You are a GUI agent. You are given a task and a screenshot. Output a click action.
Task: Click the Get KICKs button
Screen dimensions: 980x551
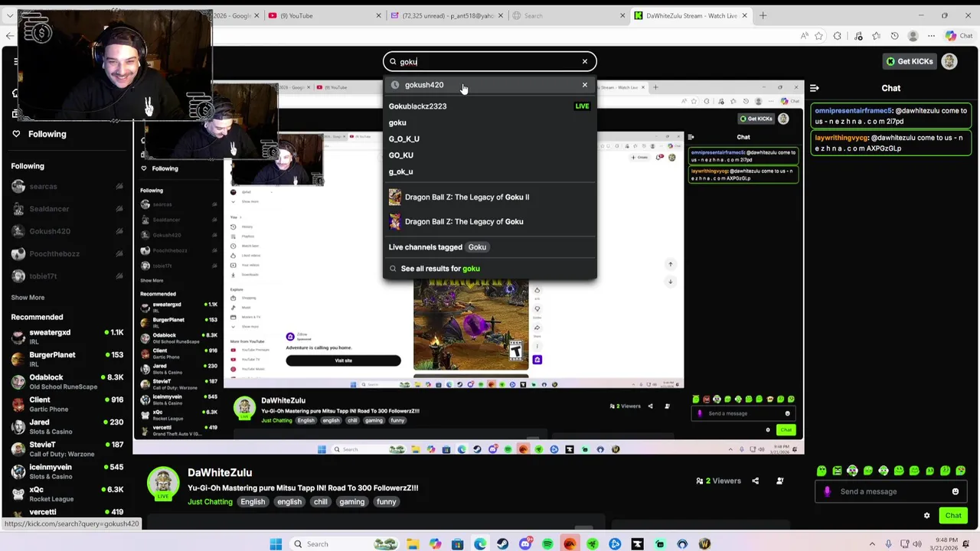coord(910,61)
